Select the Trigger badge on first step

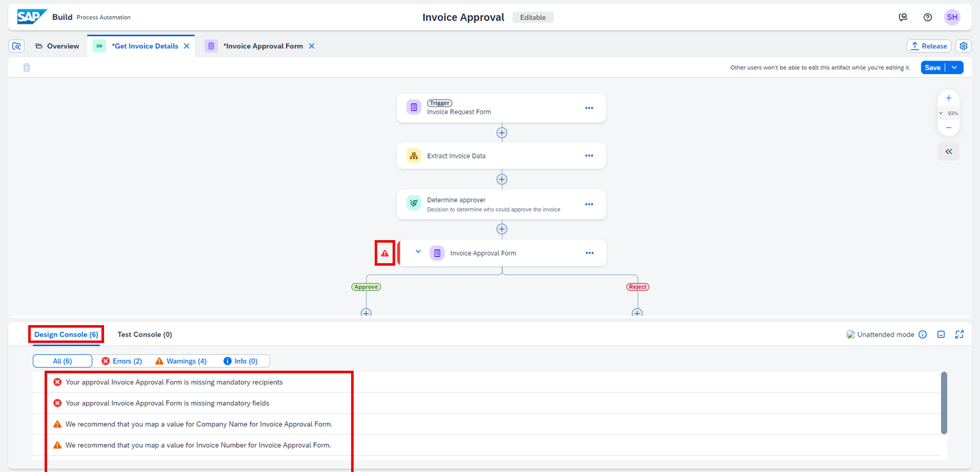tap(440, 103)
